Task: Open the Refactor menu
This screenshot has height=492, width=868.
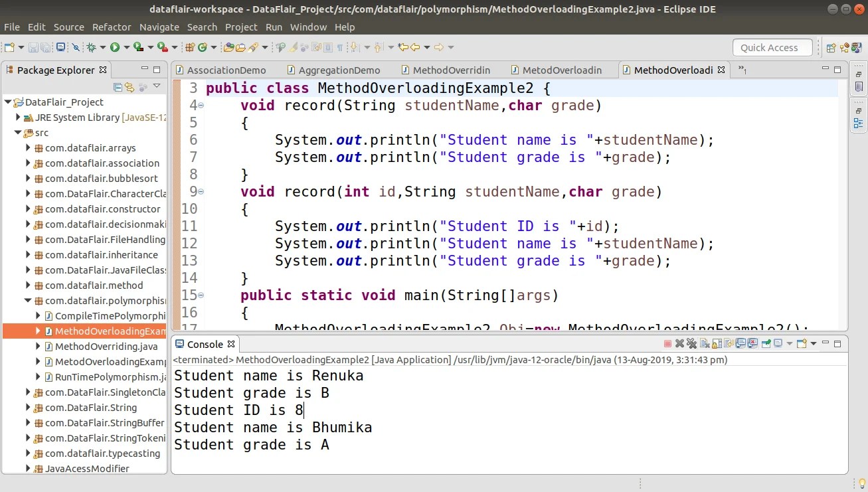Action: point(112,27)
